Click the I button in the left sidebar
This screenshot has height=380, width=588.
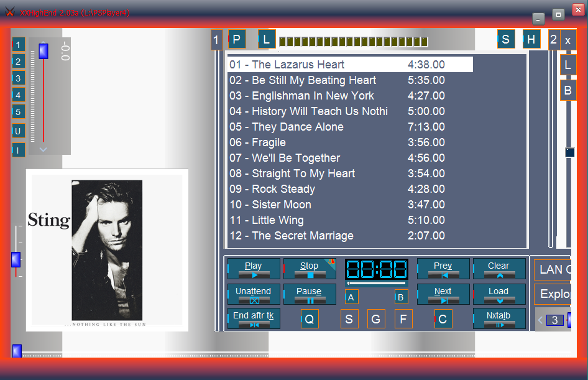[18, 150]
